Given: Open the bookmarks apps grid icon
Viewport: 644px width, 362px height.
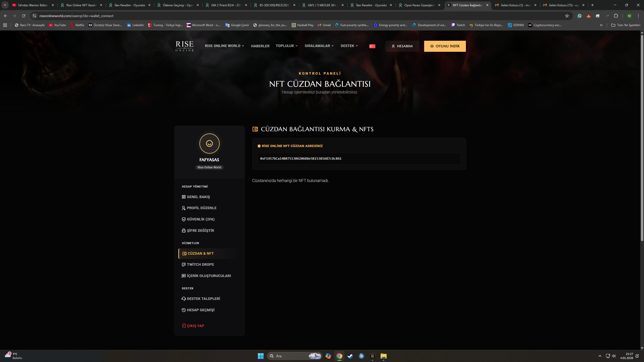Looking at the screenshot, I should point(5,25).
